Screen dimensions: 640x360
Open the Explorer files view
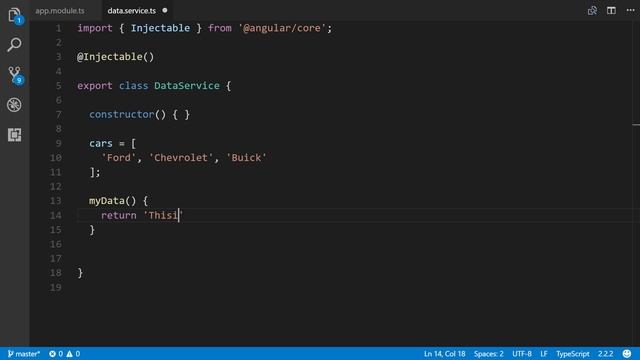tap(14, 16)
